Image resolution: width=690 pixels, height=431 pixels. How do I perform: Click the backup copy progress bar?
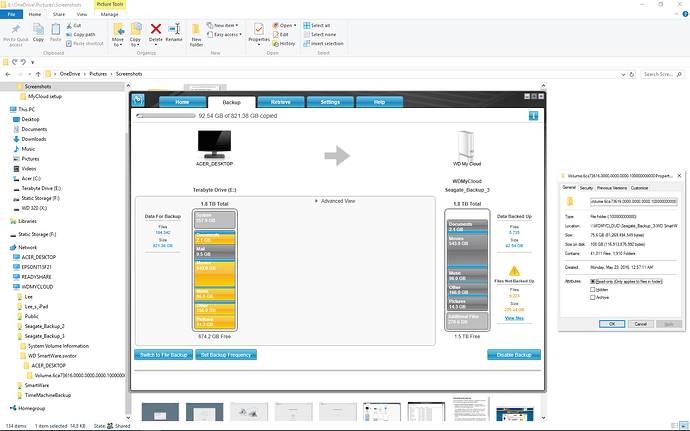166,116
